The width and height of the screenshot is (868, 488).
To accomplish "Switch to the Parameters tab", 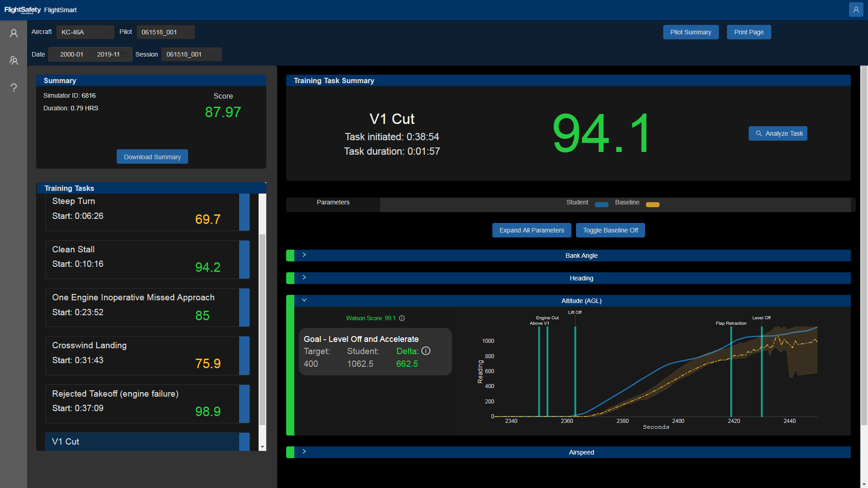I will point(333,202).
